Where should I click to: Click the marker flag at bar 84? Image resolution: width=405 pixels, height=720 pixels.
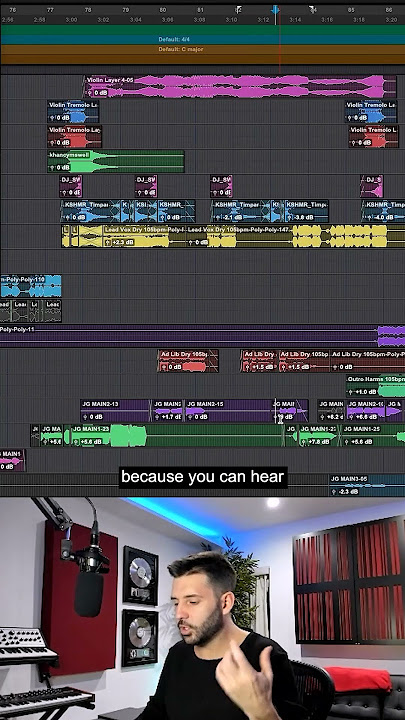pos(313,10)
